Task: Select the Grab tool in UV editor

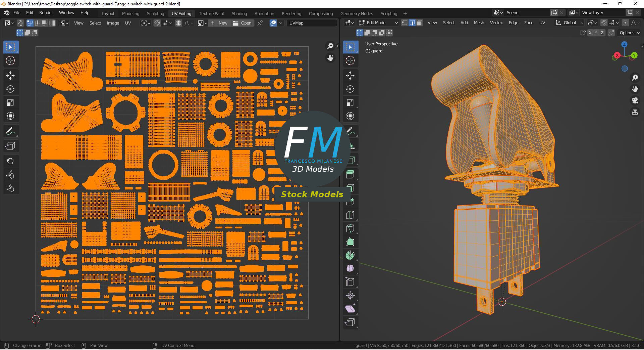Action: [10, 161]
